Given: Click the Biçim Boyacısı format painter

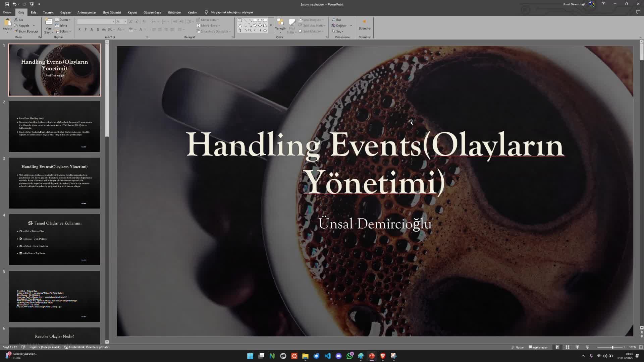Looking at the screenshot, I should coord(26,31).
